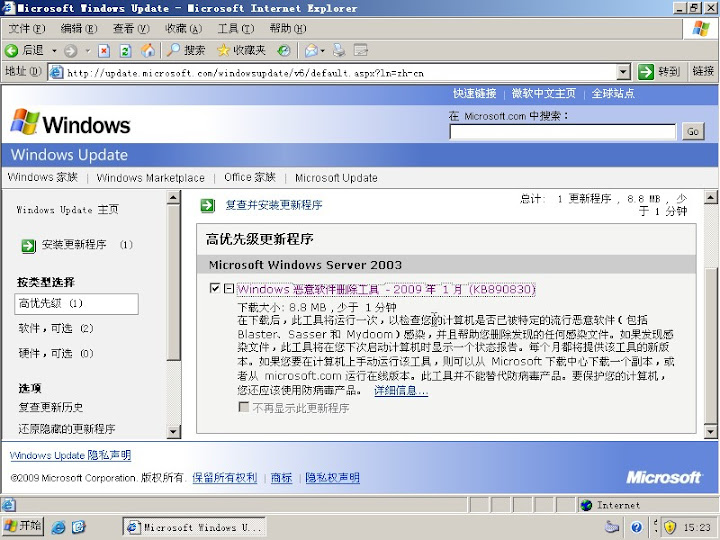Click the Microsoft Windows U... taskbar button

click(x=194, y=527)
